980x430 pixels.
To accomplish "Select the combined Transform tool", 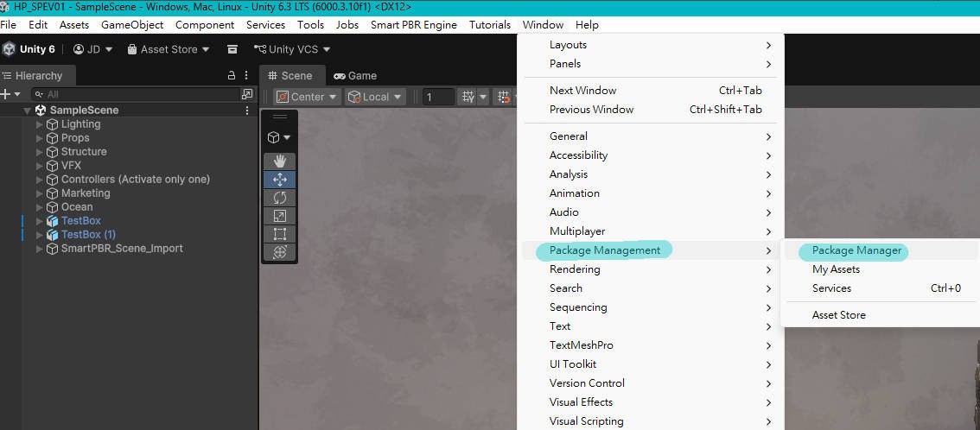I will tap(279, 252).
